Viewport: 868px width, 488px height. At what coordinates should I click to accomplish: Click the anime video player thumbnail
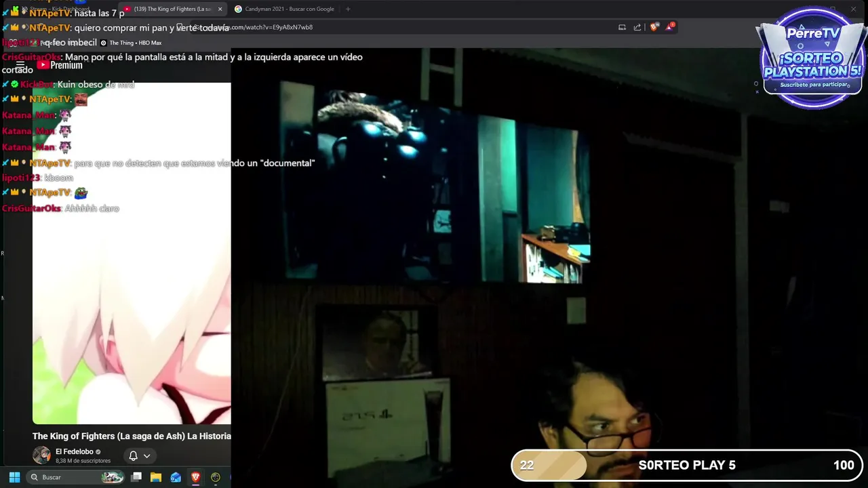tap(132, 253)
